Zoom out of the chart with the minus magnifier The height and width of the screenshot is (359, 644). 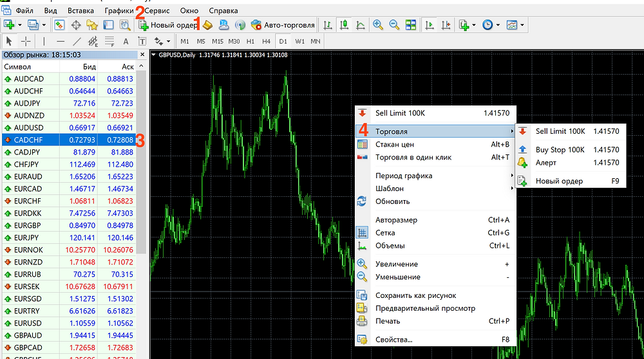394,25
